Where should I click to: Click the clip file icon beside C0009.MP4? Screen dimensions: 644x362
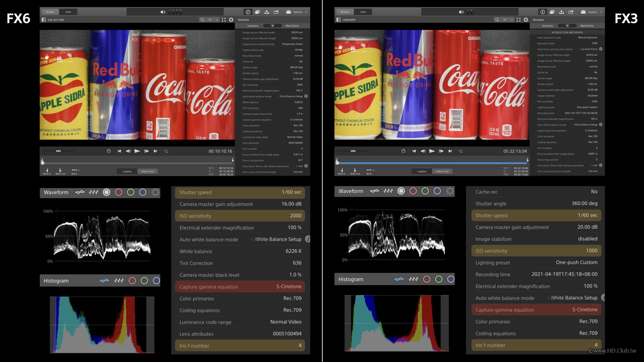coord(338,20)
